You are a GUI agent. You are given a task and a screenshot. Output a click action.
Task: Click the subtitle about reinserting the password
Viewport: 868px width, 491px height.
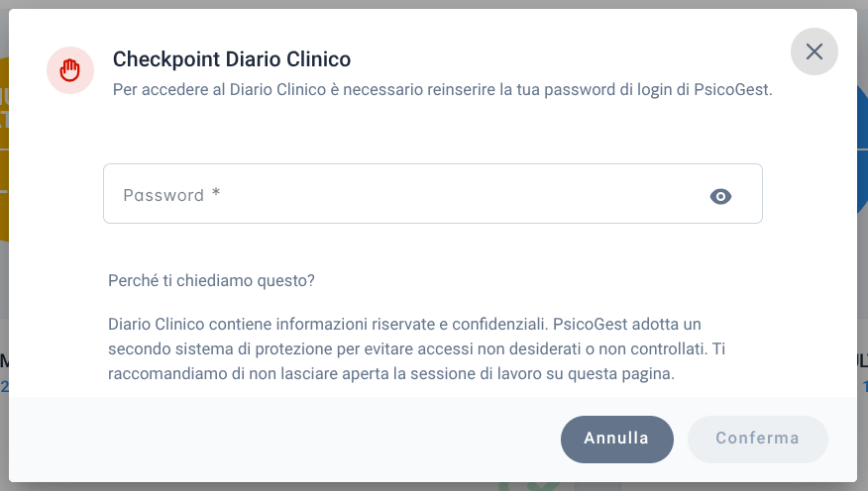442,89
